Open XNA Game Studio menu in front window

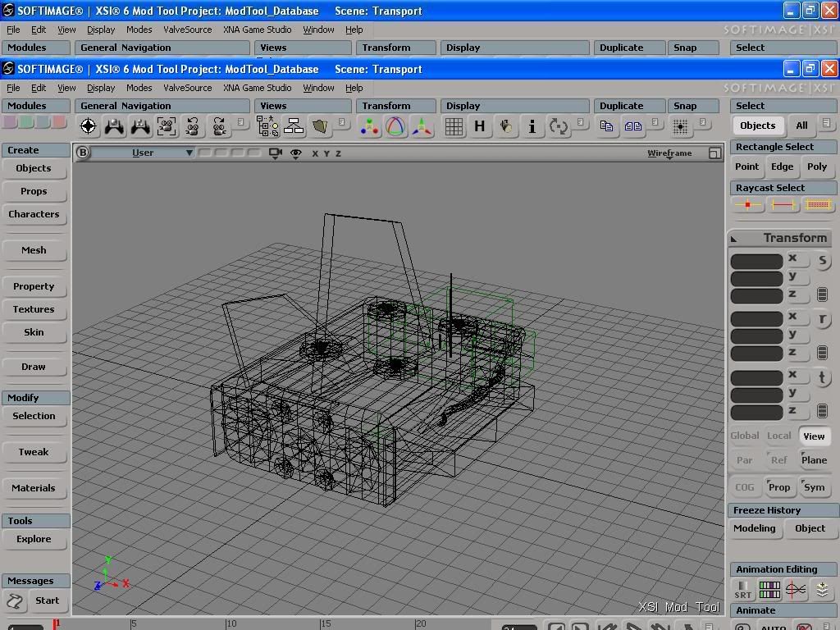(x=257, y=88)
